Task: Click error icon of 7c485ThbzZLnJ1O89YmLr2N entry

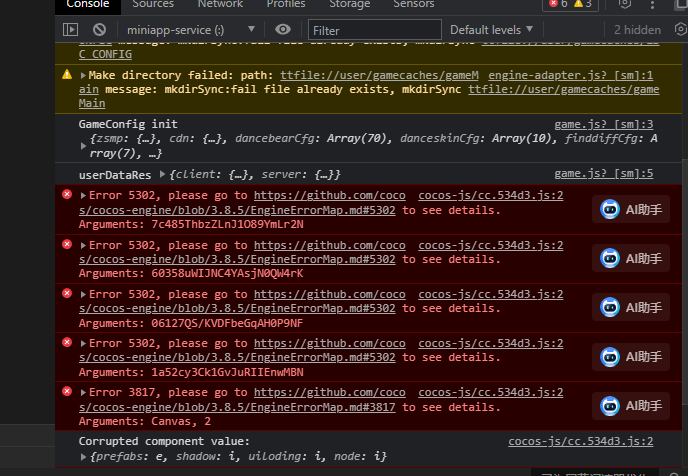Action: (x=67, y=194)
